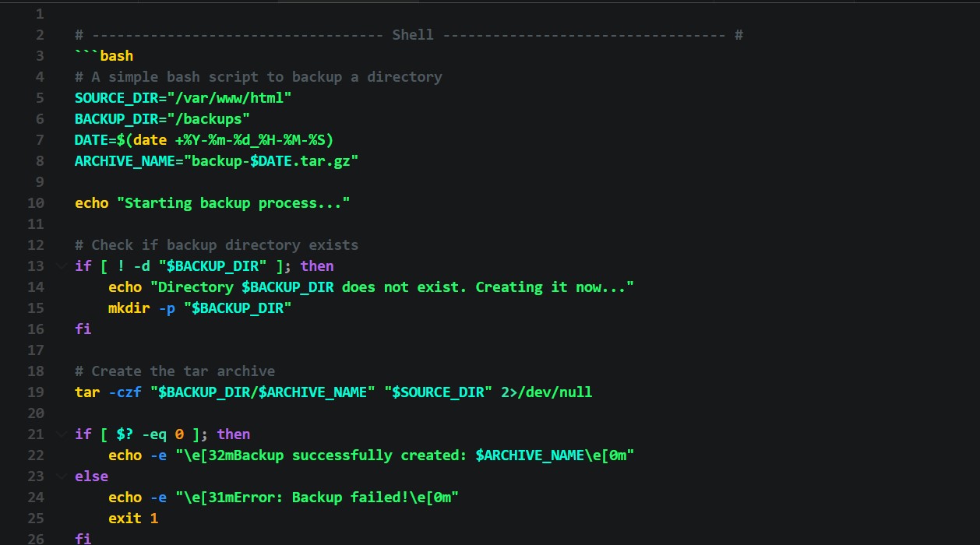Place cursor on the Shell header comment
Image resolution: width=980 pixels, height=545 pixels.
[x=409, y=35]
